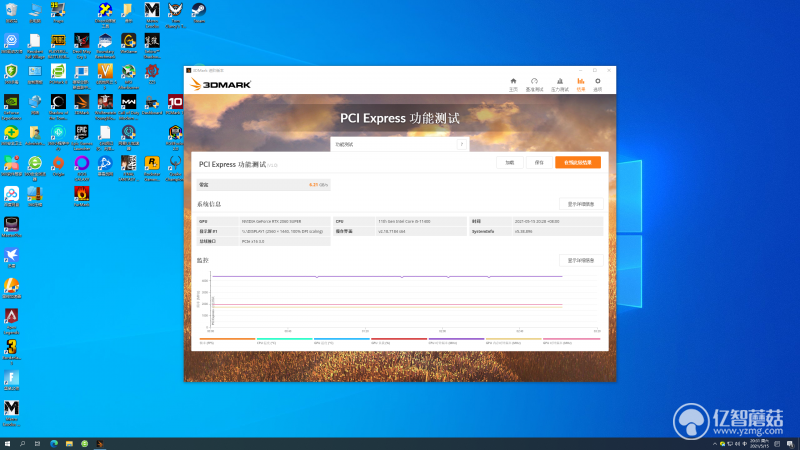Open the PCMark 10 desktop shortcut
Screen dimensions: 800x450
[175, 105]
